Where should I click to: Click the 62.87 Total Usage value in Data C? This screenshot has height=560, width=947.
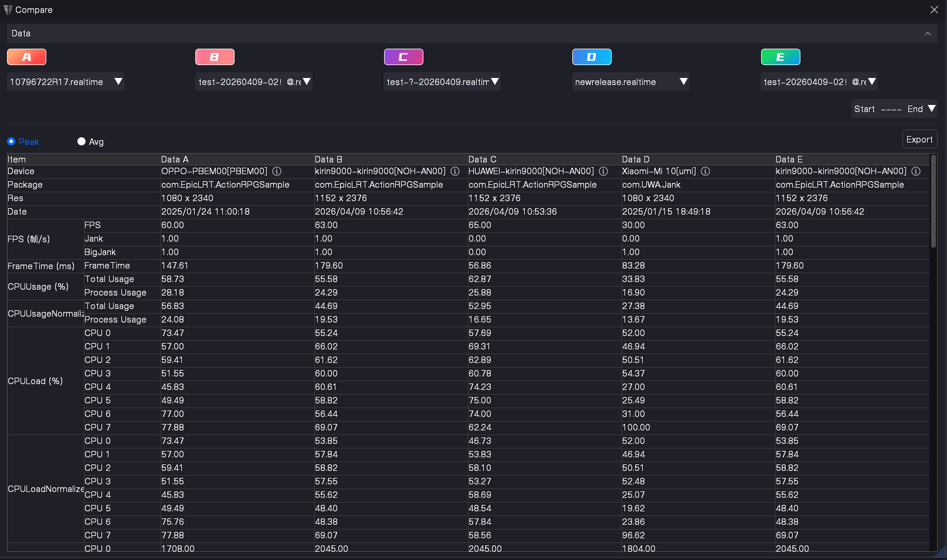(x=480, y=279)
